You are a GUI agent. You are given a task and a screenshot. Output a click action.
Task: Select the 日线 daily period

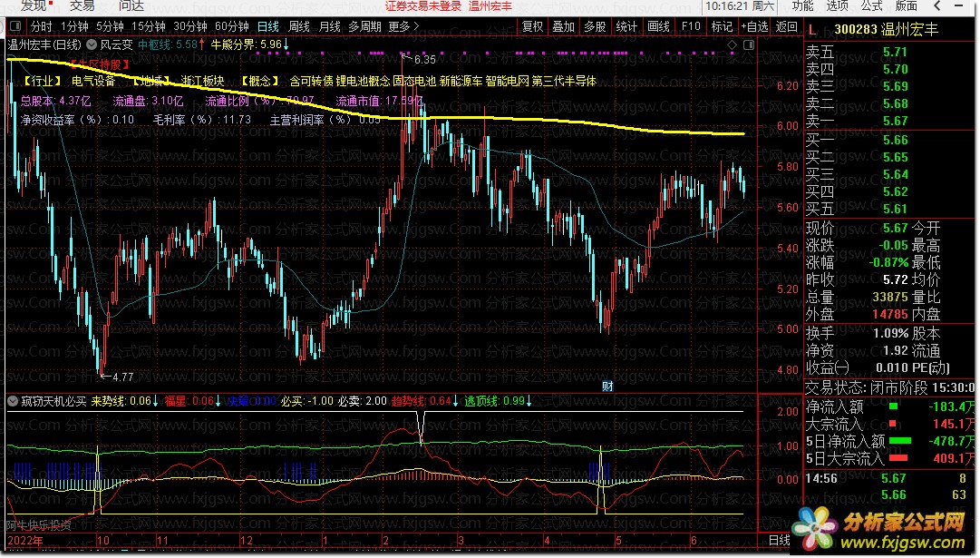pyautogui.click(x=268, y=26)
